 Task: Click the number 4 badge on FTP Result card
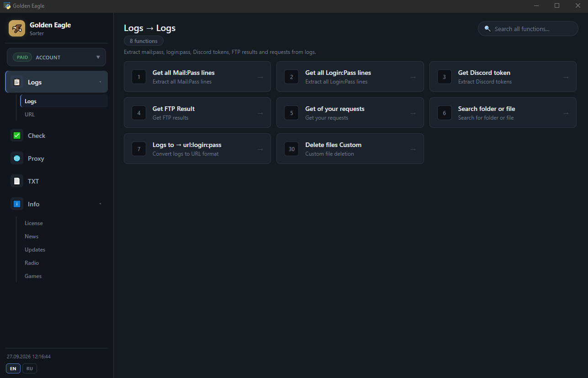tap(139, 113)
